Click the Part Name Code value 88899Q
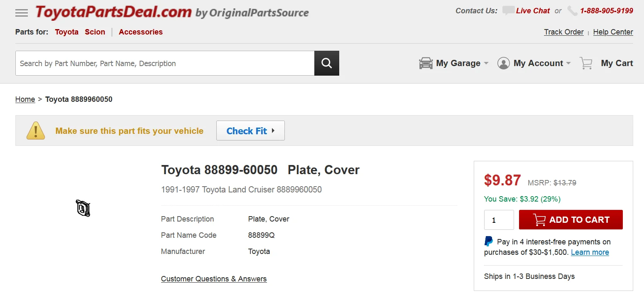 (262, 235)
